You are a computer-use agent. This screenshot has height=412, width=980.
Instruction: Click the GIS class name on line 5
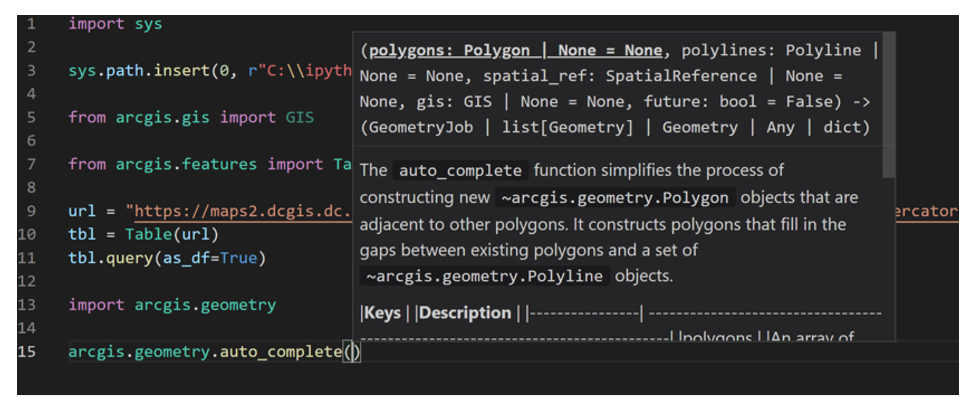(299, 117)
